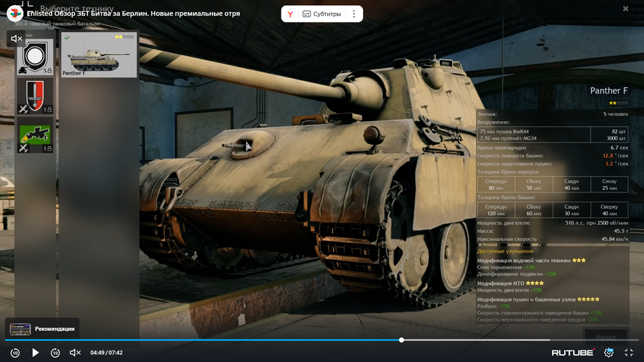Close the window with top-right X
This screenshot has width=644, height=362.
[625, 8]
